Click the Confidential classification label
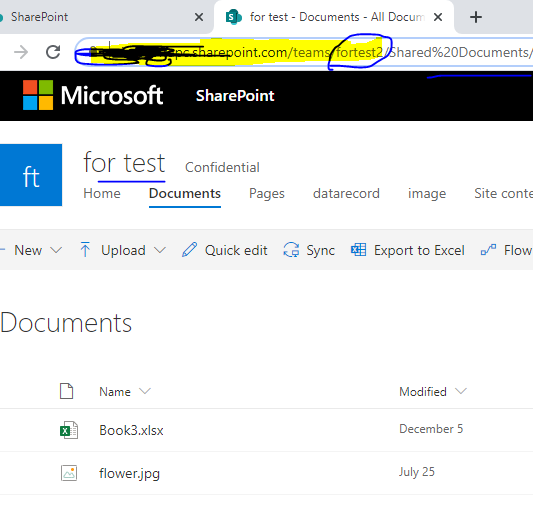The width and height of the screenshot is (533, 522). 222,167
